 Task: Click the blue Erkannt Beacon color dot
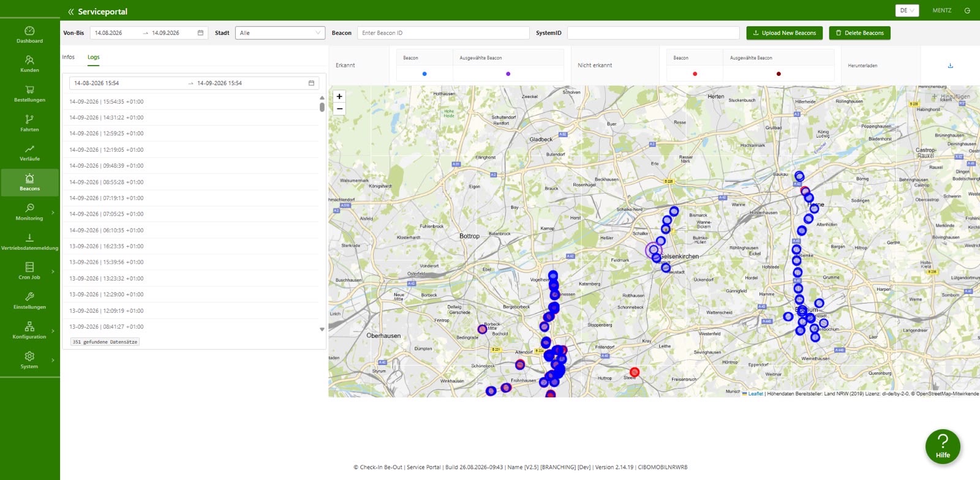[424, 74]
